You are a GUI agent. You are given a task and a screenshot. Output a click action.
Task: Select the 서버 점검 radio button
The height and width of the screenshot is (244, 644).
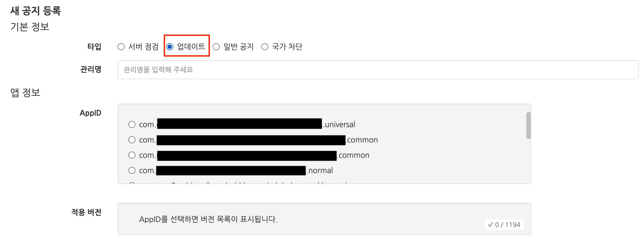click(121, 47)
